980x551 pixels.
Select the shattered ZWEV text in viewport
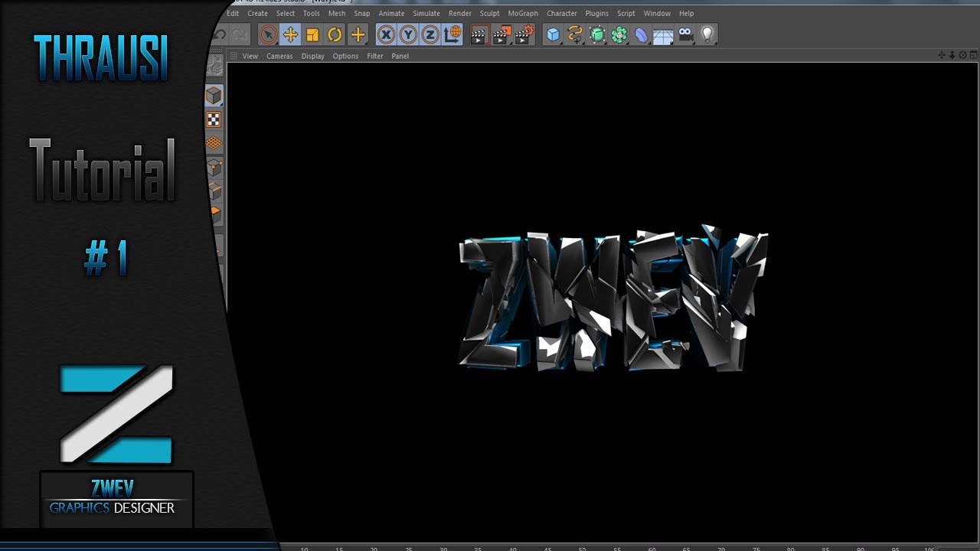click(612, 300)
